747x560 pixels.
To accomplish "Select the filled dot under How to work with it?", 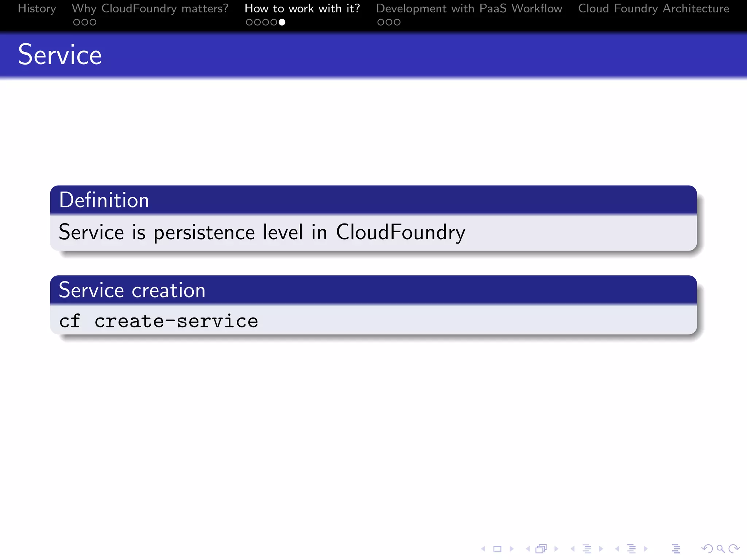I will coord(282,23).
